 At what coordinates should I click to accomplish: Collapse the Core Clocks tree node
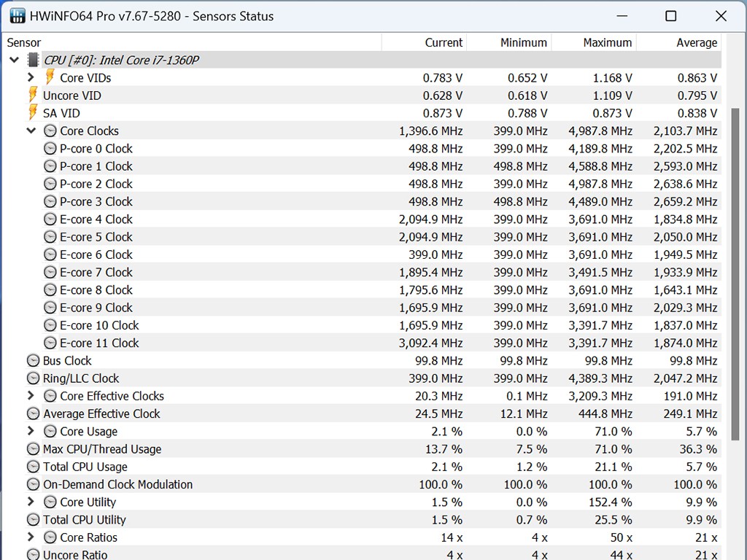[x=31, y=131]
